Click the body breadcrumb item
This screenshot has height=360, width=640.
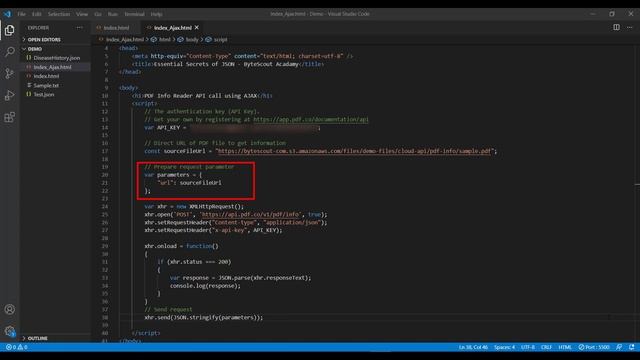click(x=192, y=40)
